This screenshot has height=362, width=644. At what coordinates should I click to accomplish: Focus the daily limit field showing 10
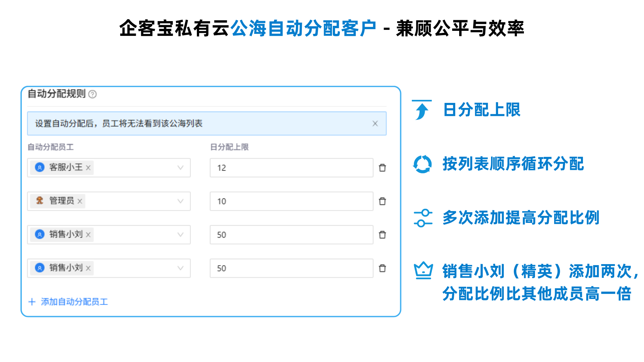[291, 201]
